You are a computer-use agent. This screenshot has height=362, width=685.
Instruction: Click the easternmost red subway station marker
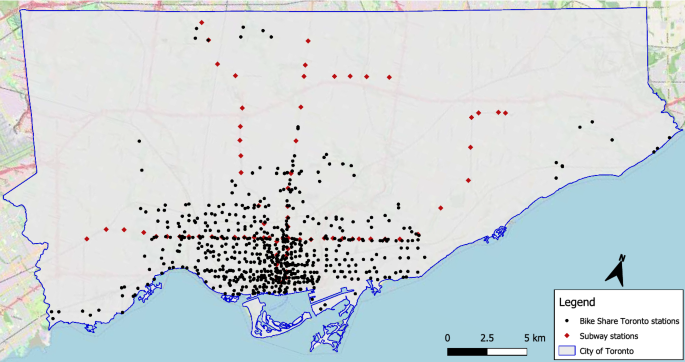(505, 113)
